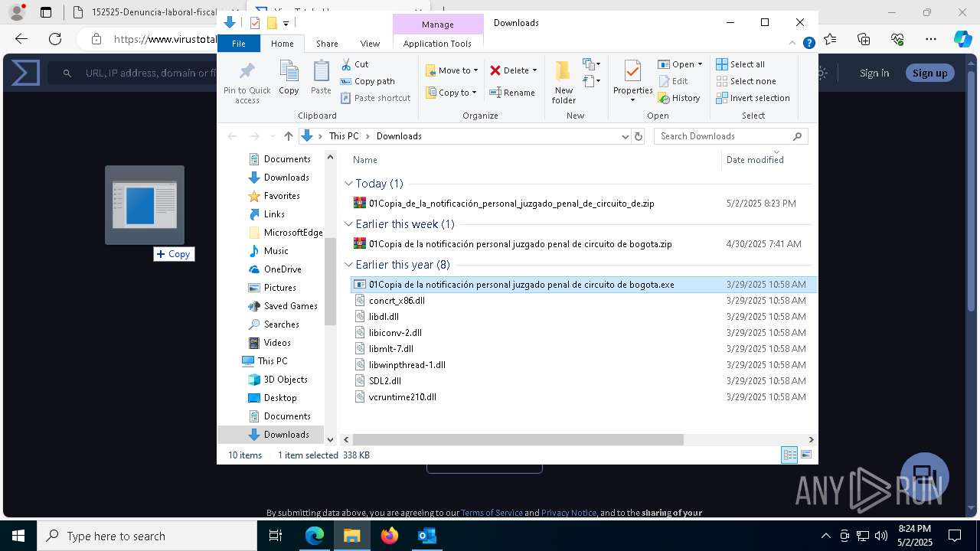Select vcruntime210.dll file
980x551 pixels.
[403, 397]
